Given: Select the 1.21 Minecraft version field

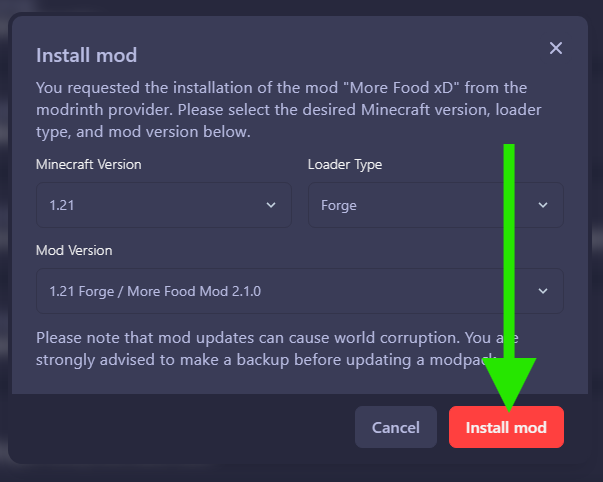Looking at the screenshot, I should click(x=150, y=205).
